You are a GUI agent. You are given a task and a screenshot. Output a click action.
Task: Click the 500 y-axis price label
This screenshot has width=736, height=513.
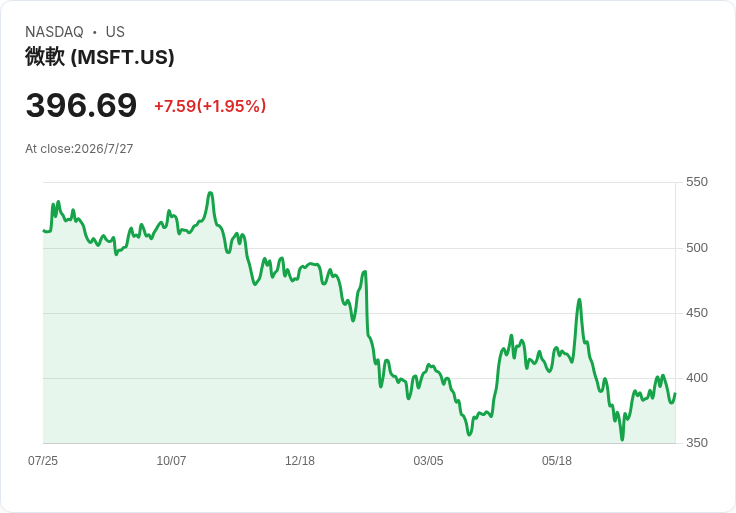coord(697,248)
